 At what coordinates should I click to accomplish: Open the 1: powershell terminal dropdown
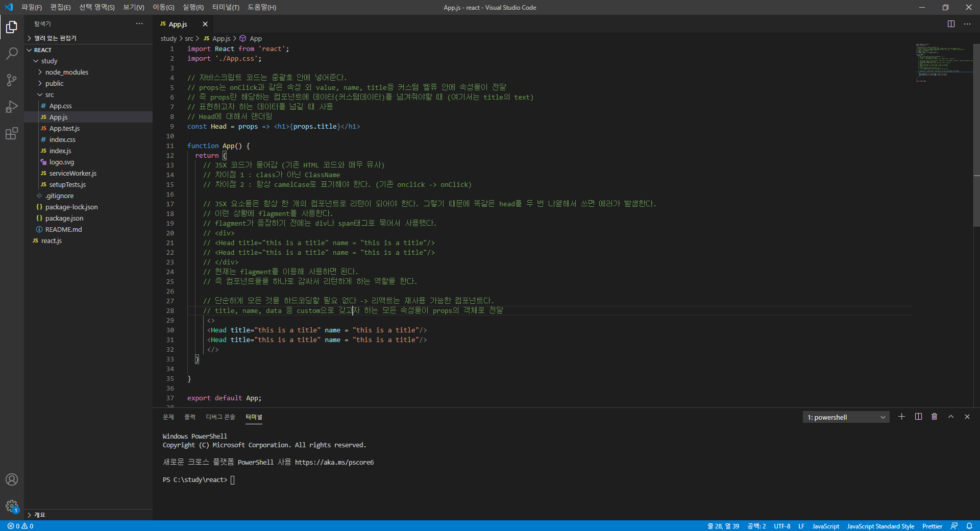(846, 417)
